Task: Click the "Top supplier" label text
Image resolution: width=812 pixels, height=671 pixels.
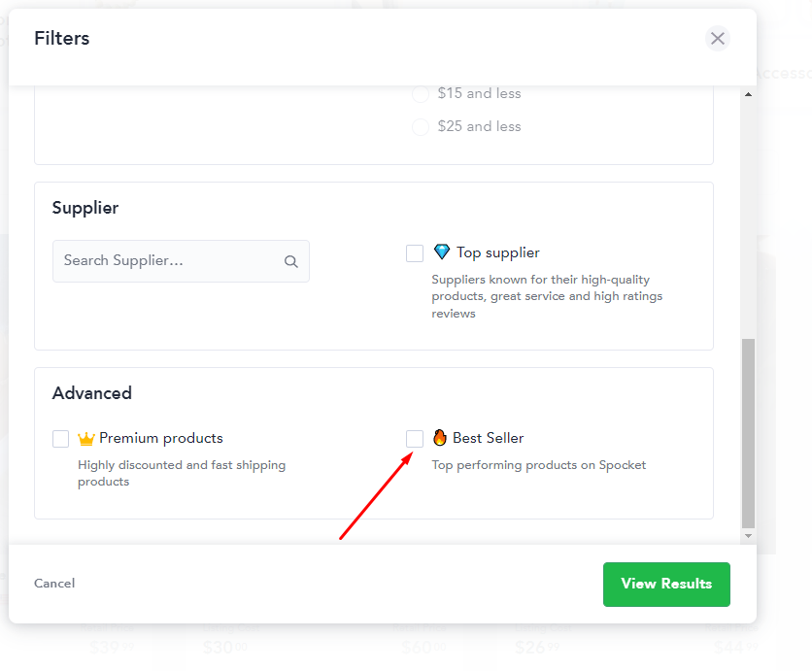Action: (498, 252)
